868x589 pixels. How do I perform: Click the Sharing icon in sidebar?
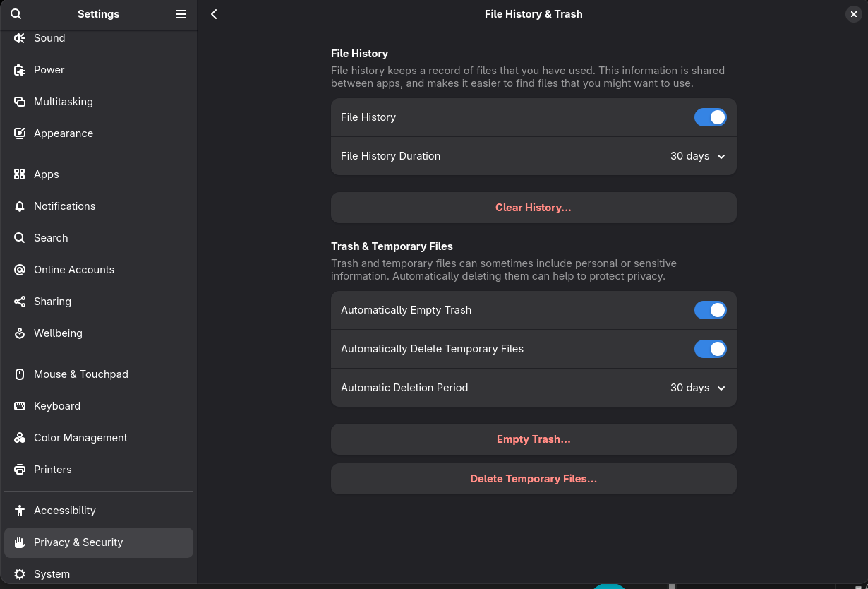point(20,302)
